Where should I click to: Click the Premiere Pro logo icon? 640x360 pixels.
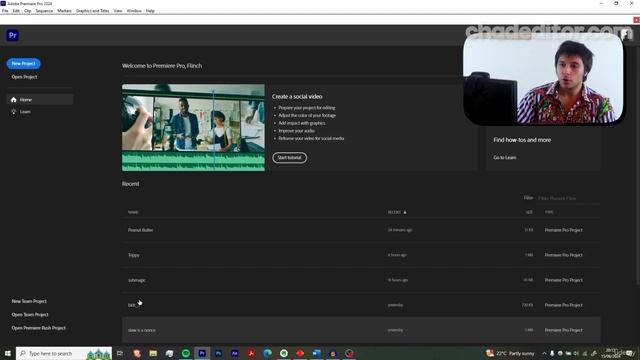pos(13,36)
